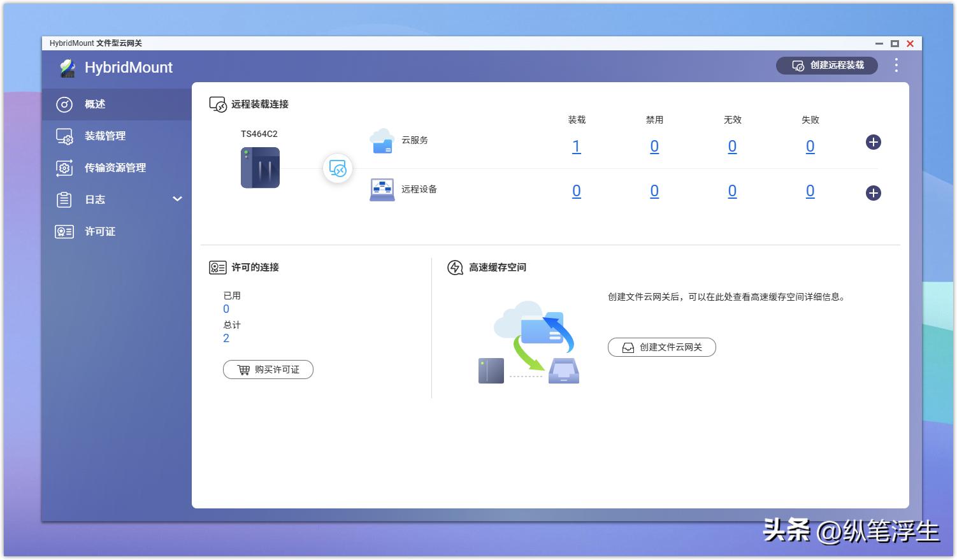Click the 高速缓存空间 lightning icon
The height and width of the screenshot is (560, 957).
454,267
